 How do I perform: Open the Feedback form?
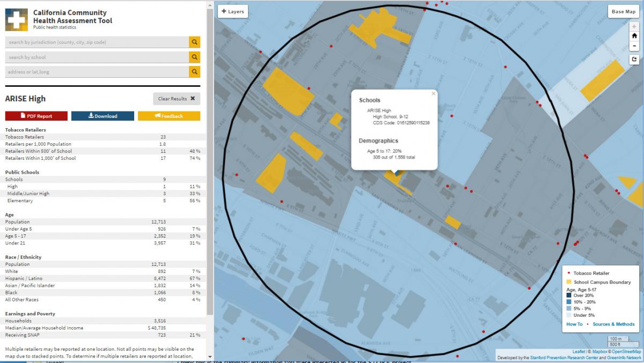169,116
